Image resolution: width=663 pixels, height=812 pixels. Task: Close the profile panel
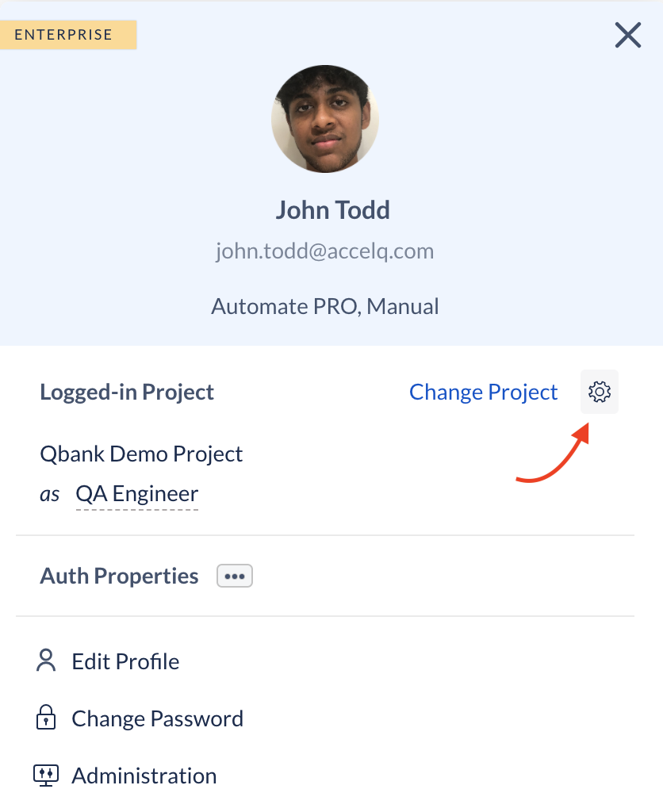(628, 35)
